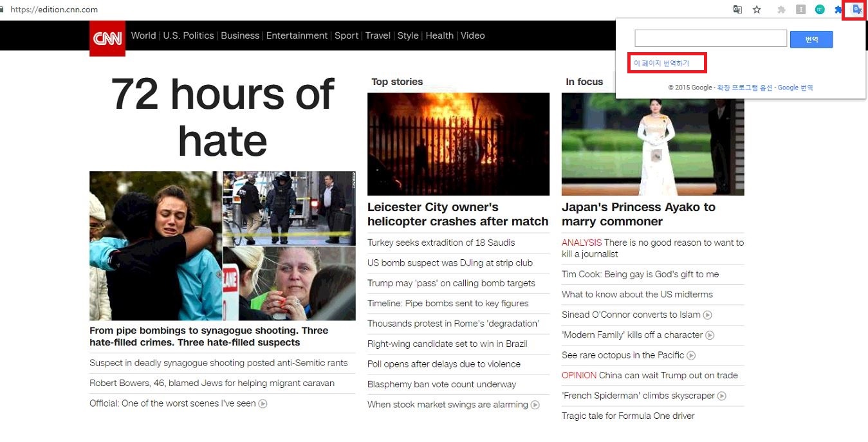This screenshot has width=868, height=442.
Task: Open the '72 hours of hate' headline
Action: pos(223,118)
